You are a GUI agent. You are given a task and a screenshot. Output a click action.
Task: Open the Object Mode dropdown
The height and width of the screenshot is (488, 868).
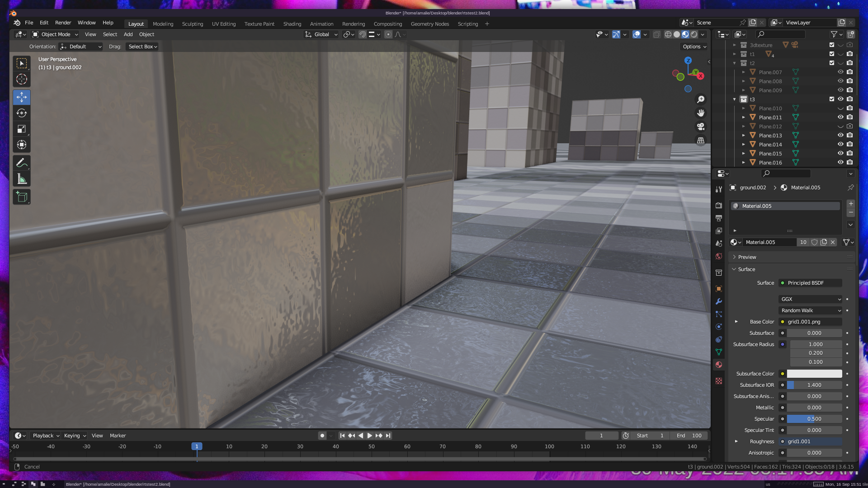(x=55, y=34)
